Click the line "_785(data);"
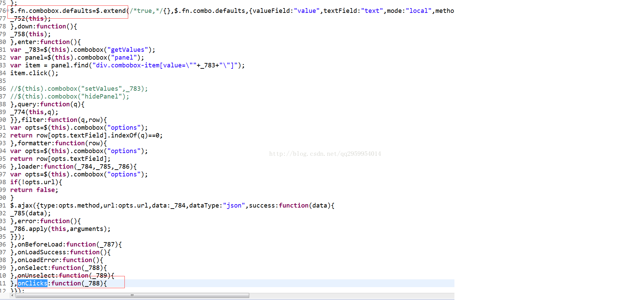Viewport: 644px width, 300px height. point(31,213)
